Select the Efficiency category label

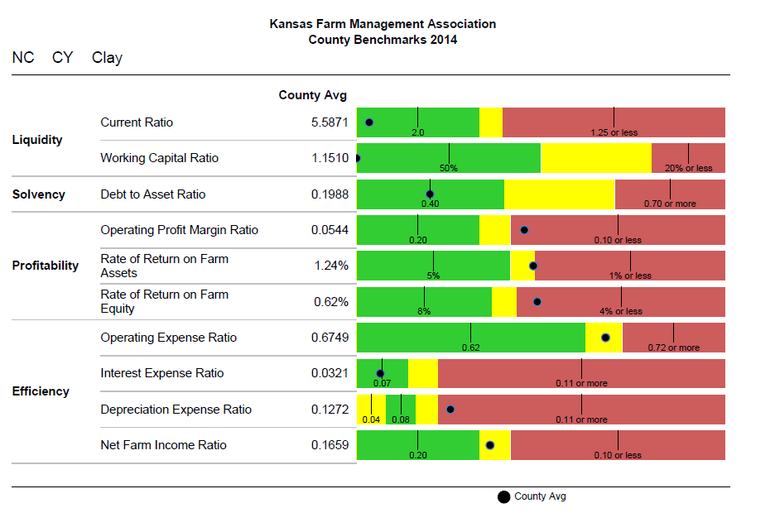(41, 391)
